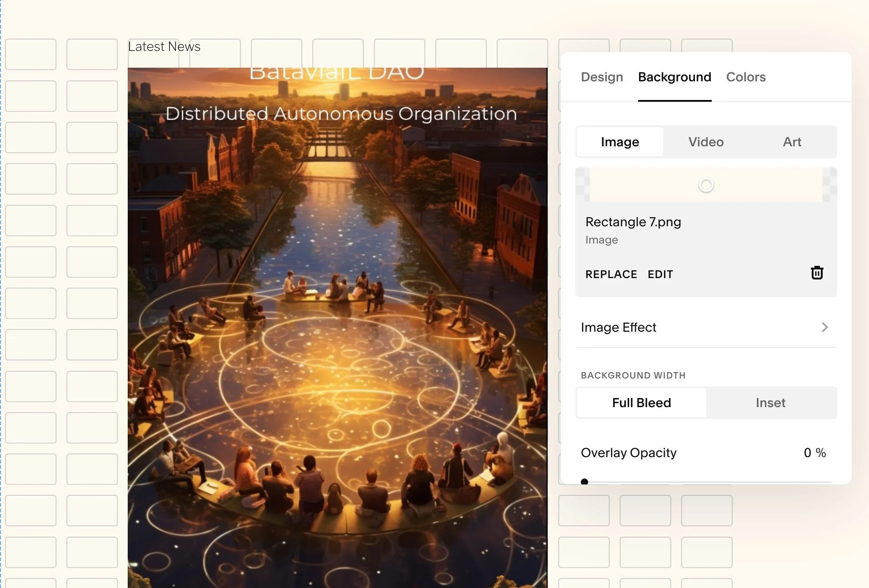Click the BACKGROUND WIDTH heading

tap(633, 375)
